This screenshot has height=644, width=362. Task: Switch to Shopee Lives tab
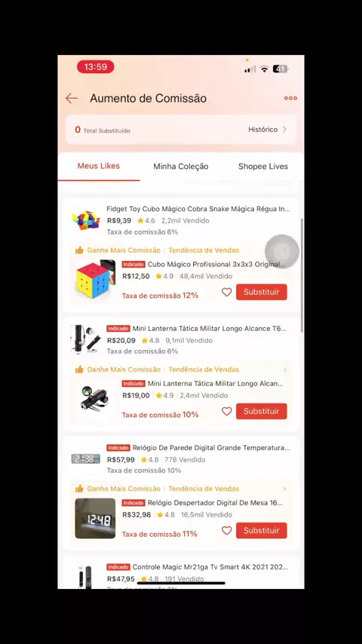click(x=263, y=167)
